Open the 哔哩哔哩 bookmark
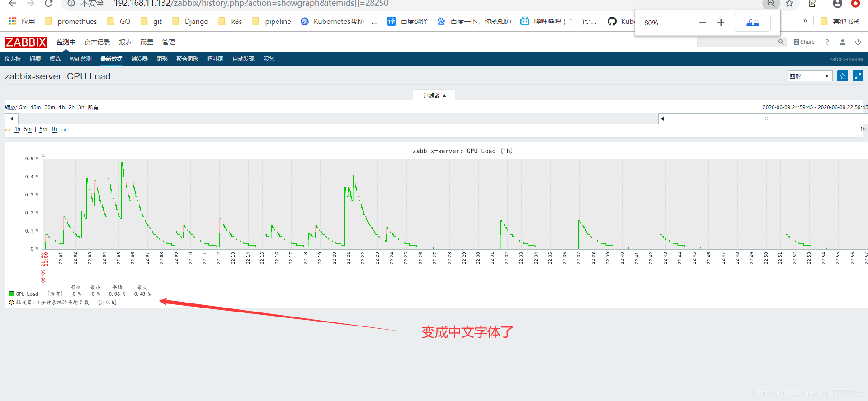 (x=558, y=21)
